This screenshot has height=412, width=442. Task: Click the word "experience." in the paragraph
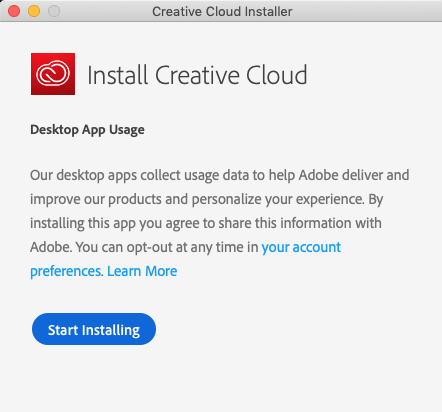click(x=330, y=199)
